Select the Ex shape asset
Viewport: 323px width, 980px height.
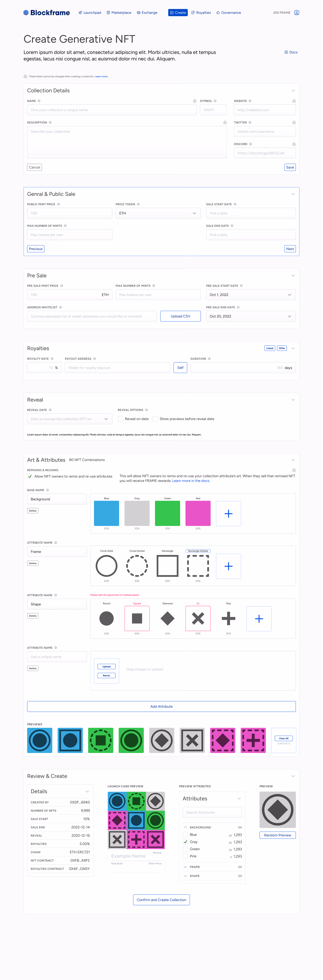coord(198,619)
